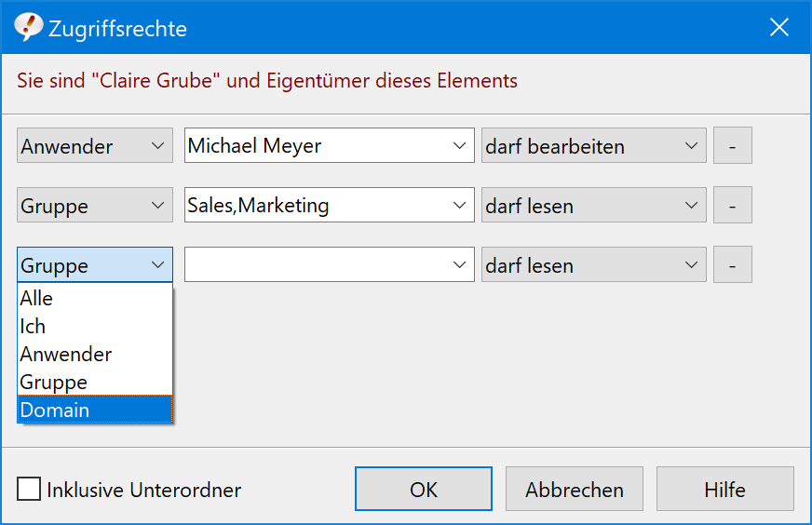Select Alle from the open list
Image resolution: width=812 pixels, height=525 pixels.
[x=95, y=298]
